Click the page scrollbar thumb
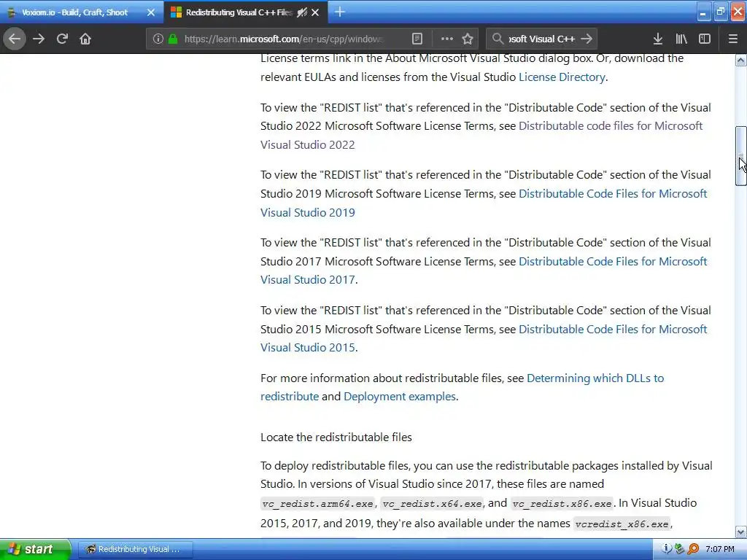747x560 pixels. click(741, 156)
